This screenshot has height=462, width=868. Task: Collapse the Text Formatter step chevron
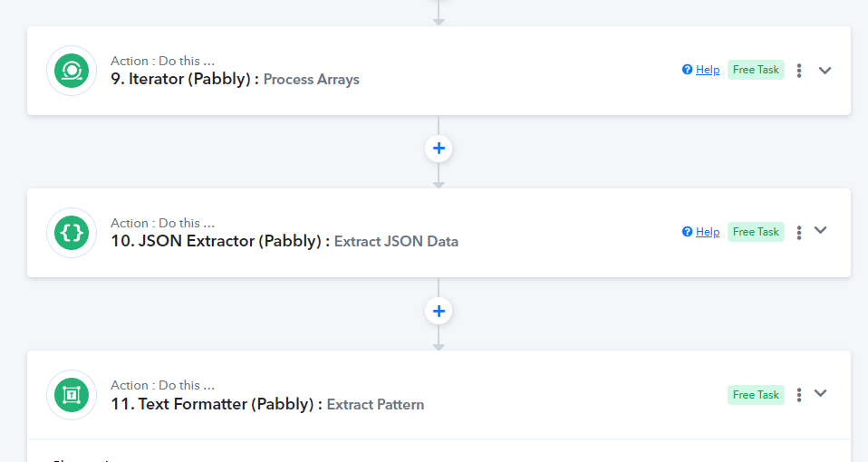pyautogui.click(x=820, y=393)
